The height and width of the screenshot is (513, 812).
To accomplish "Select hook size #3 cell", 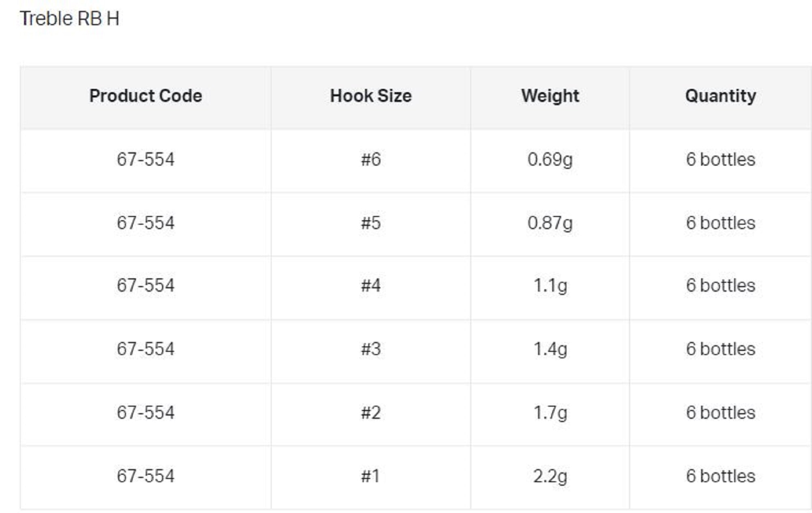I will pos(371,349).
